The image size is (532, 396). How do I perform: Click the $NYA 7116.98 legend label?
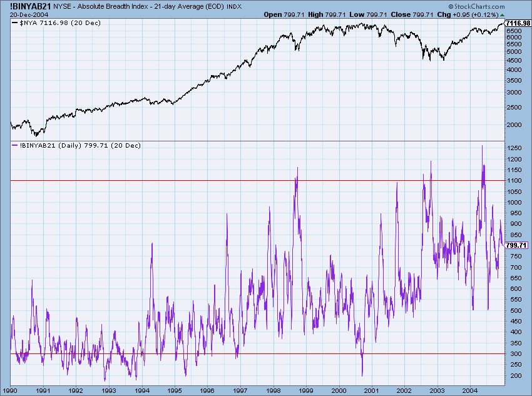coord(60,23)
